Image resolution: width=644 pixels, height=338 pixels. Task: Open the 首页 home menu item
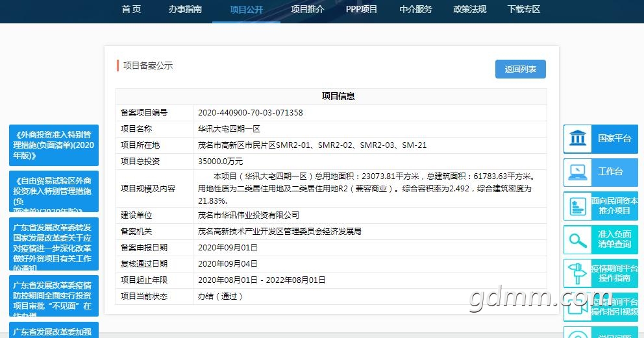(x=131, y=9)
